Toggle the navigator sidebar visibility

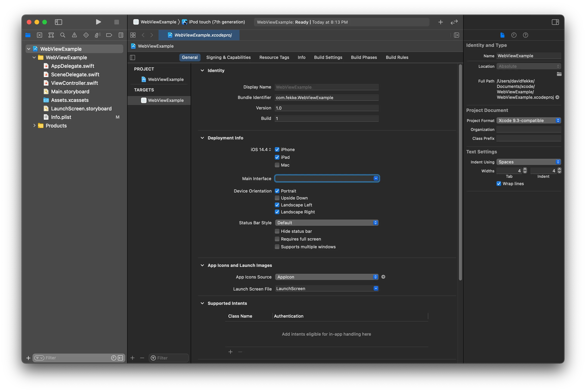click(59, 22)
